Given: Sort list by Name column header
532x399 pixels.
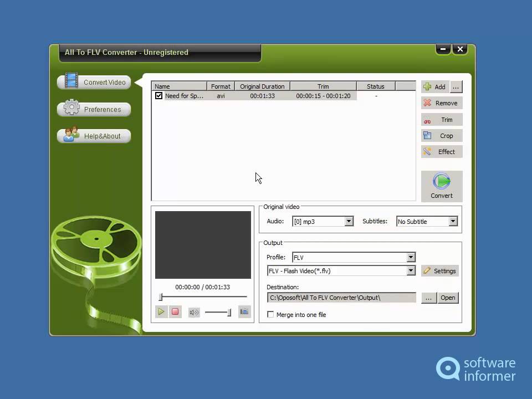Looking at the screenshot, I should pos(179,86).
